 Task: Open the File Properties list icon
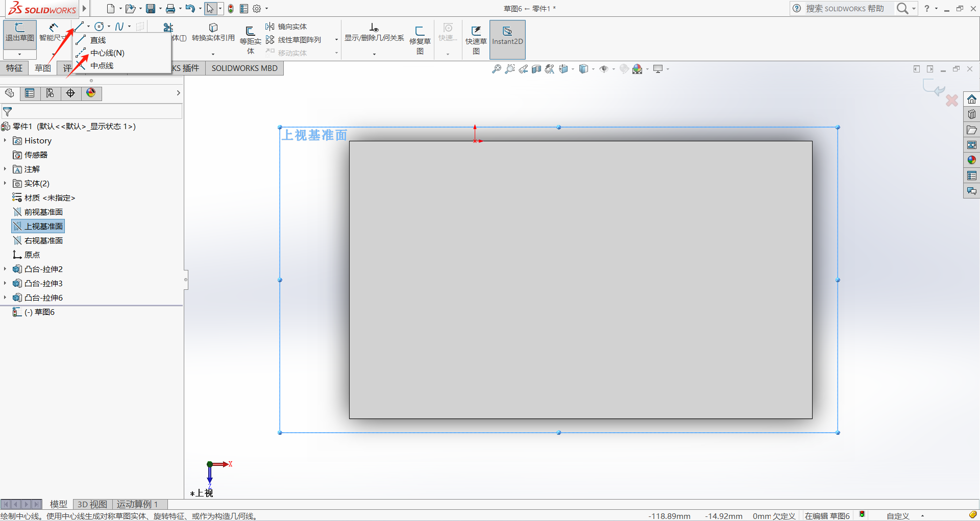[x=244, y=9]
